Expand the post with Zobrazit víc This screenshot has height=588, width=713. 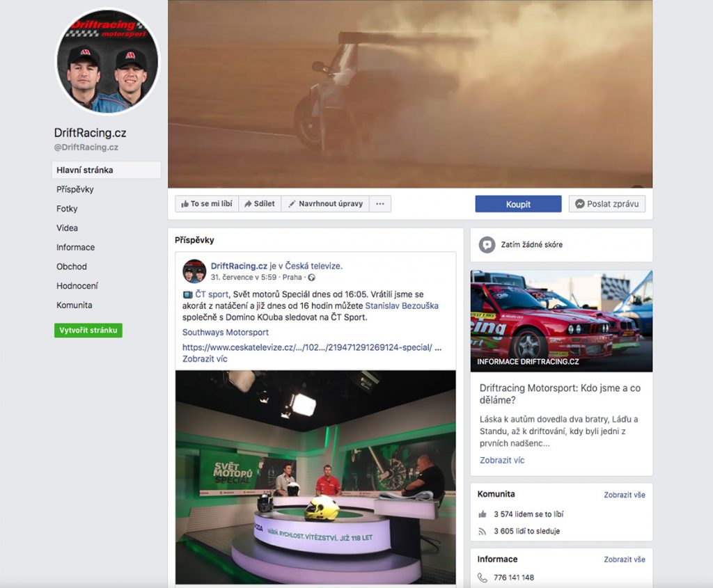[x=205, y=358]
